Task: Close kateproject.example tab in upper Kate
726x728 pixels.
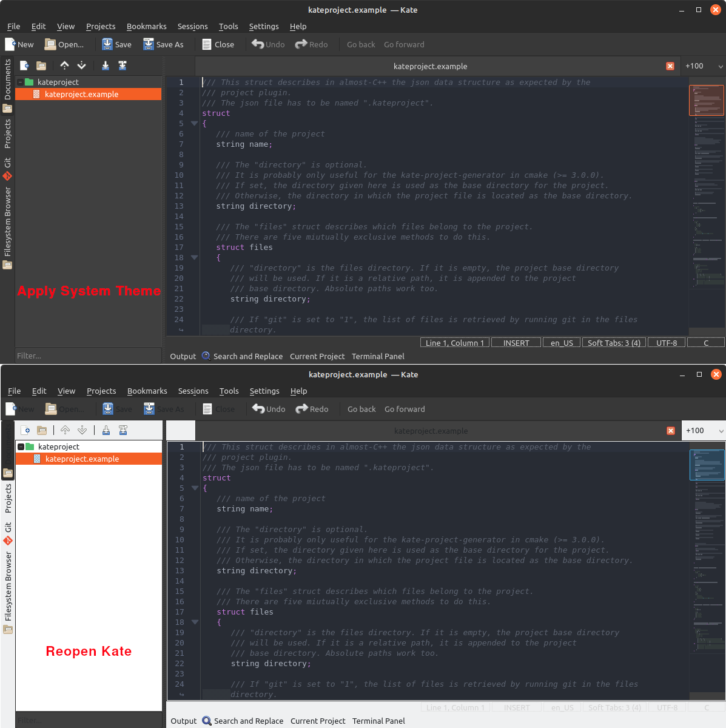Action: (670, 66)
